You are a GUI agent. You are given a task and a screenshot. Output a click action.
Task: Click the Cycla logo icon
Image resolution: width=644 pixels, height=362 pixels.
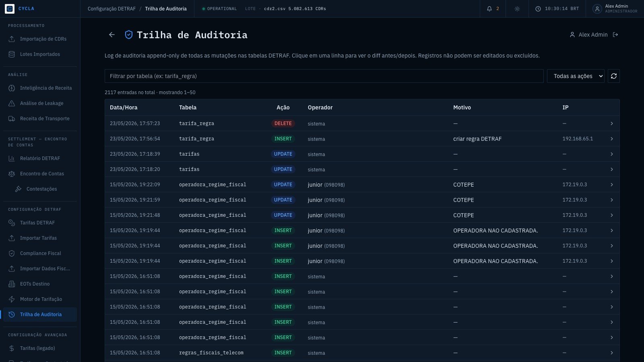point(10,8)
